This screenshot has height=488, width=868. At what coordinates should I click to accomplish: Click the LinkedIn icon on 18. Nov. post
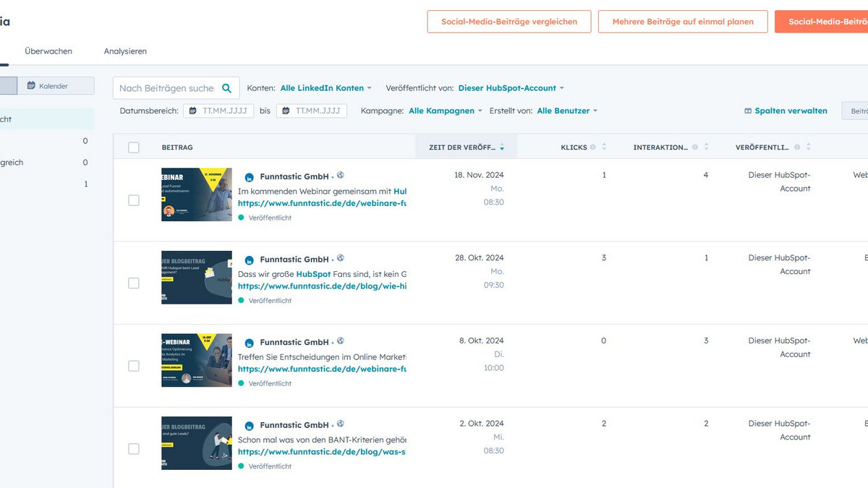click(249, 177)
